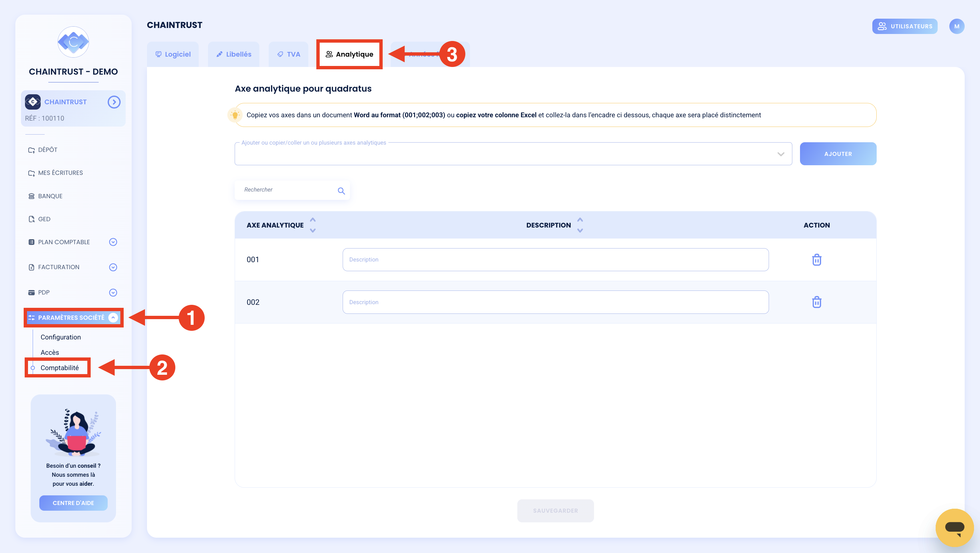Click the ACTION column header
This screenshot has width=980, height=553.
click(816, 225)
